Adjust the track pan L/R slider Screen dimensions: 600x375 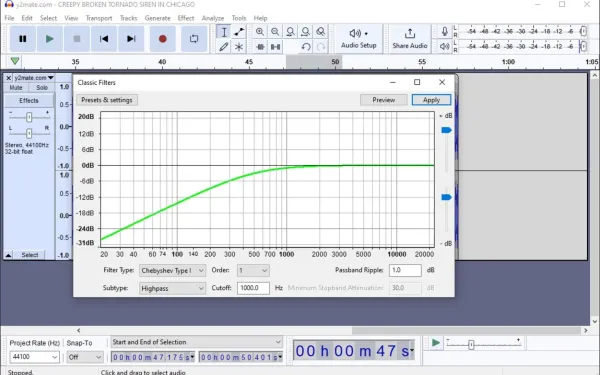(x=29, y=133)
